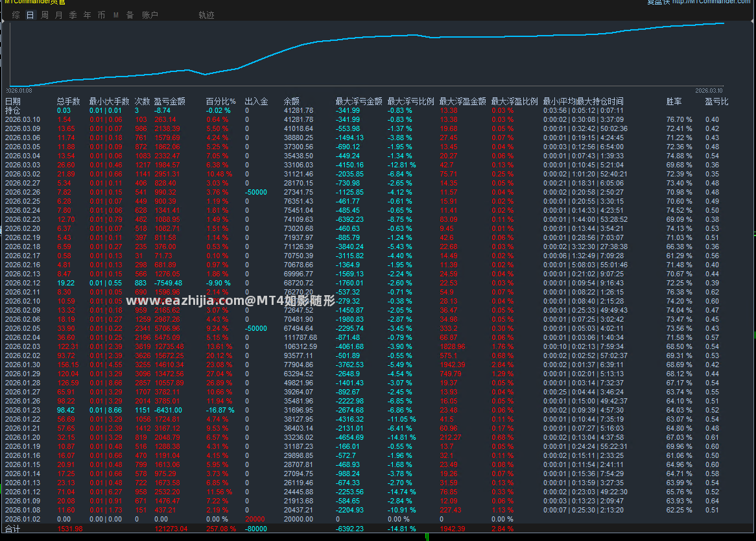This screenshot has height=541, width=756.
Task: Select the 2026.03.06 date row
Action: (x=376, y=138)
